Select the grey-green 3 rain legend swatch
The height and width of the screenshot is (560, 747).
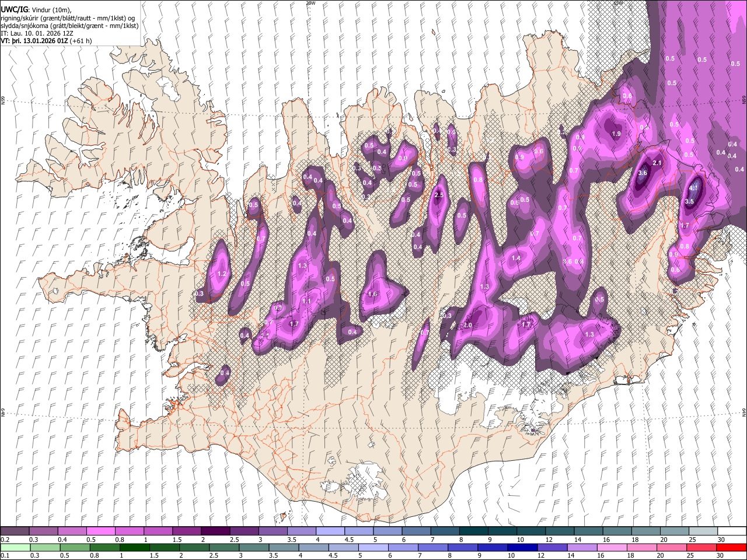click(254, 547)
